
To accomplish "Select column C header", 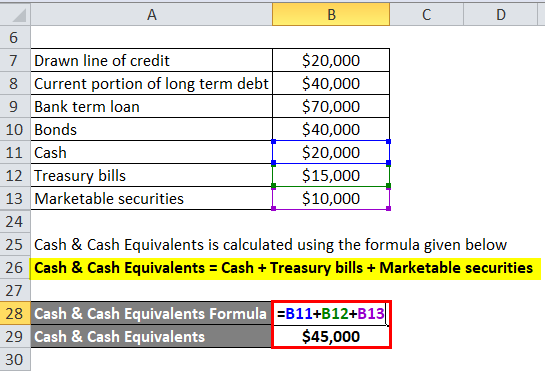I will click(426, 15).
